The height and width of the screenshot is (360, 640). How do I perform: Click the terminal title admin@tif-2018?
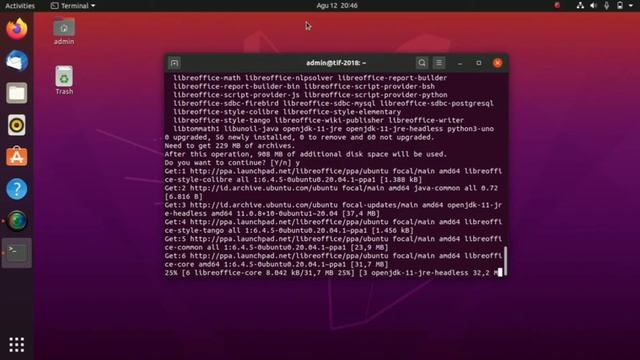pyautogui.click(x=336, y=63)
